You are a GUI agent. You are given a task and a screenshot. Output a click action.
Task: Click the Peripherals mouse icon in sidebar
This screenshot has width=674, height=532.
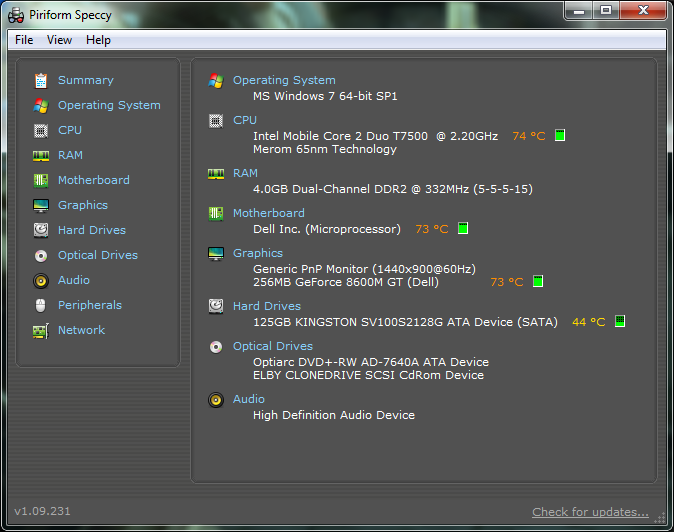tap(40, 306)
